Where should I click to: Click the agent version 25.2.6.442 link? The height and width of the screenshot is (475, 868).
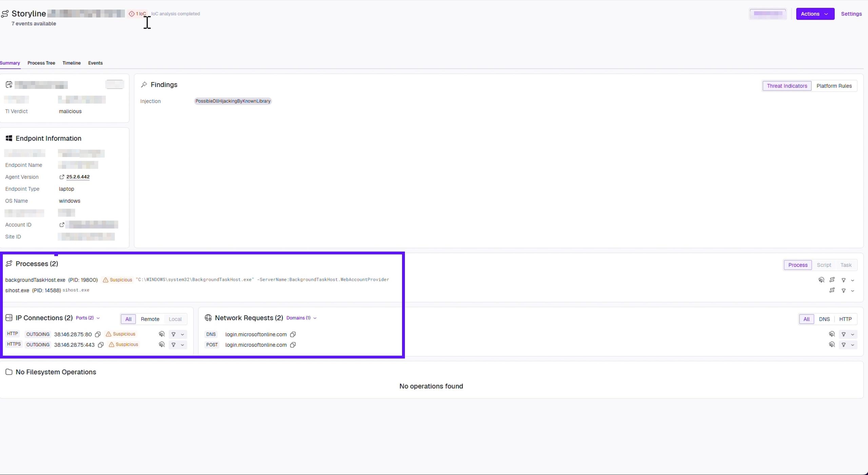click(78, 177)
